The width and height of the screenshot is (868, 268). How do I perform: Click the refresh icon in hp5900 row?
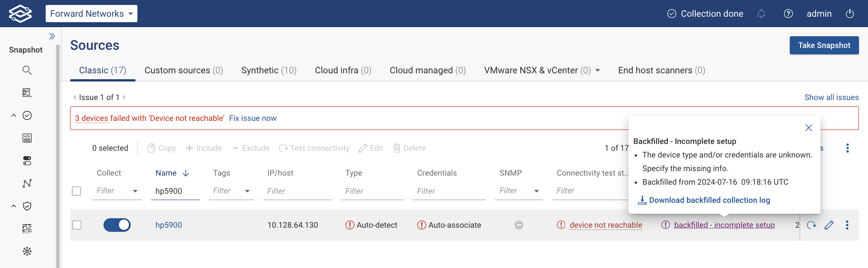click(x=811, y=225)
